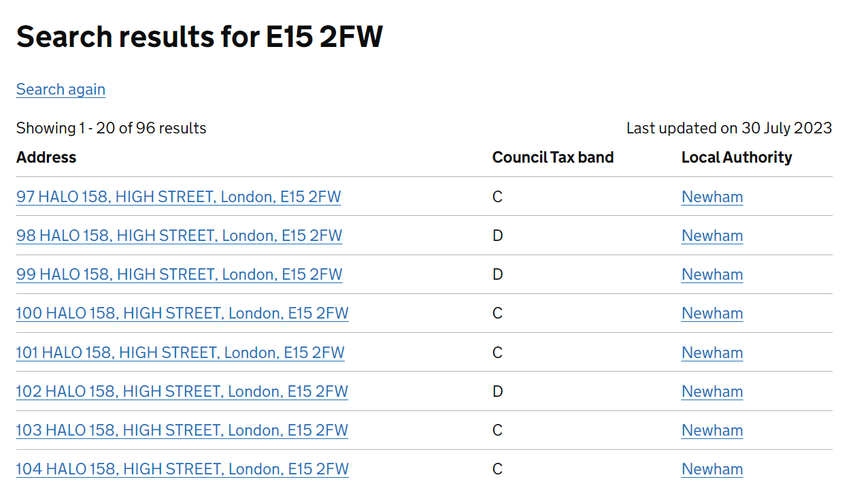Select band C cell for 100 HALO
Screen dimensions: 868x488
pyautogui.click(x=497, y=313)
